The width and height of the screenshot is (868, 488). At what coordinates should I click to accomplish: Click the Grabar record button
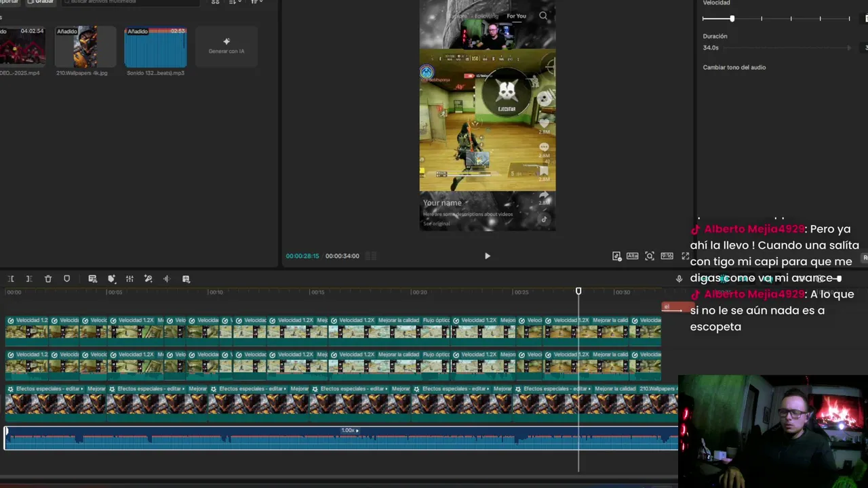tap(41, 2)
